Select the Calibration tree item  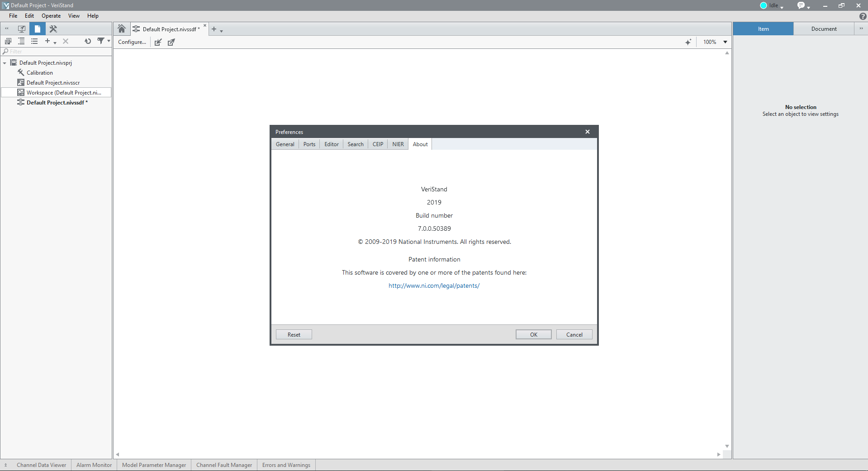[x=39, y=73]
